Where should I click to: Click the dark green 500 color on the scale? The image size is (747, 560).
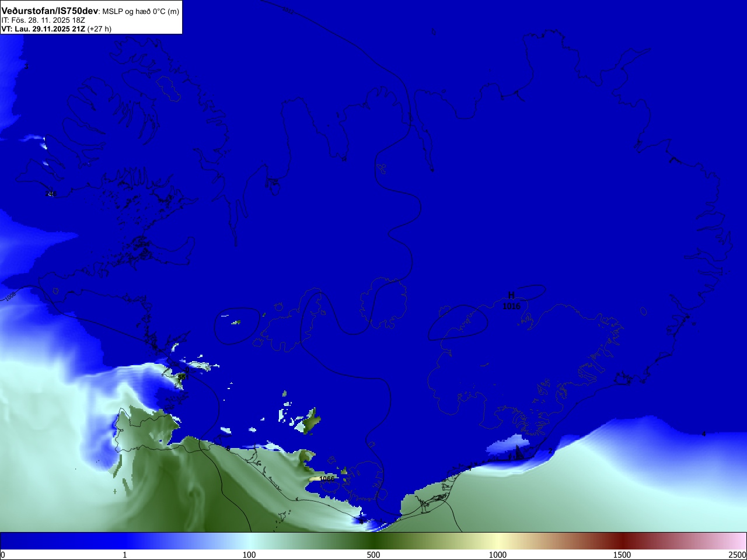click(373, 541)
